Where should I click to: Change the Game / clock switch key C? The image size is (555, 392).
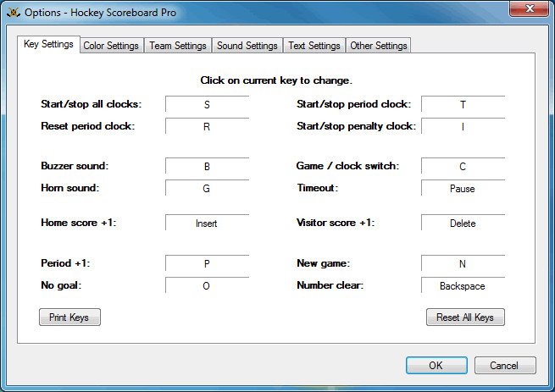[x=463, y=166]
